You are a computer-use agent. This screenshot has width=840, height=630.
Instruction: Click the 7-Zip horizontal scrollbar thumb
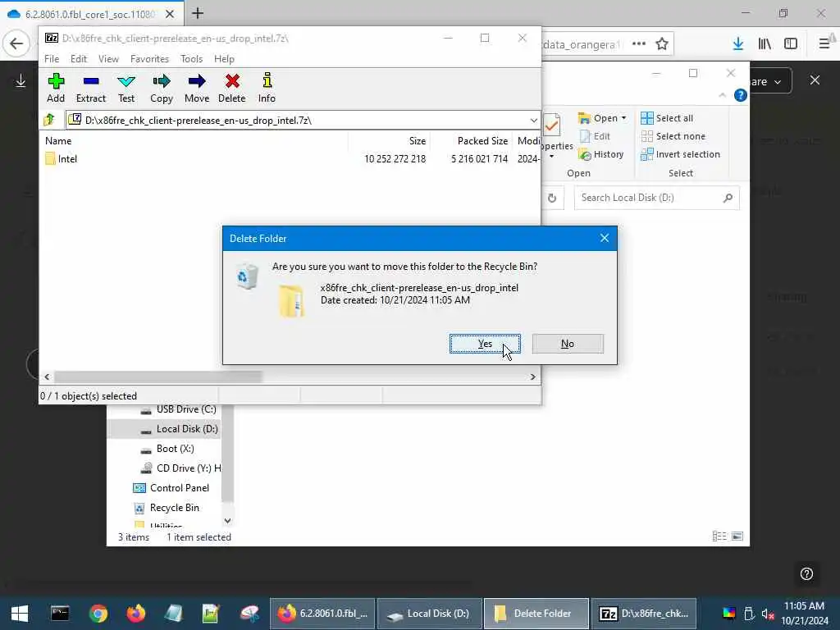(x=158, y=377)
